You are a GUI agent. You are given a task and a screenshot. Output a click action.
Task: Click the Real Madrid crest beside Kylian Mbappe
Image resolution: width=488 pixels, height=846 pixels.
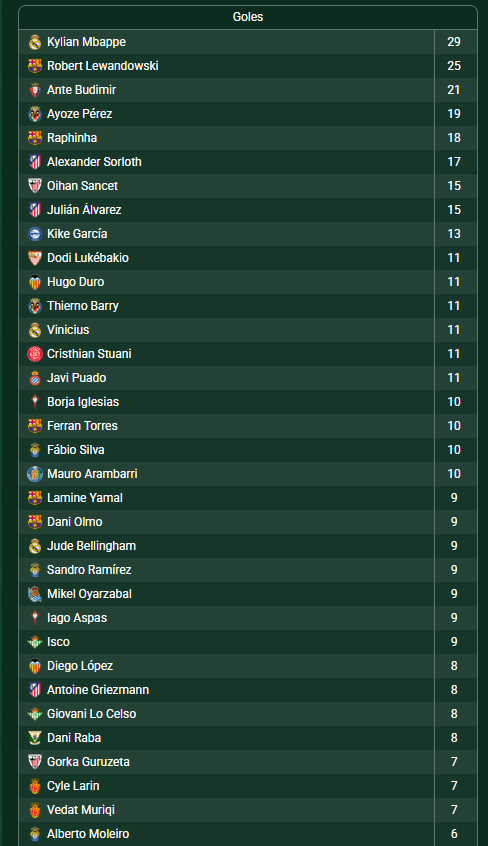coord(35,42)
